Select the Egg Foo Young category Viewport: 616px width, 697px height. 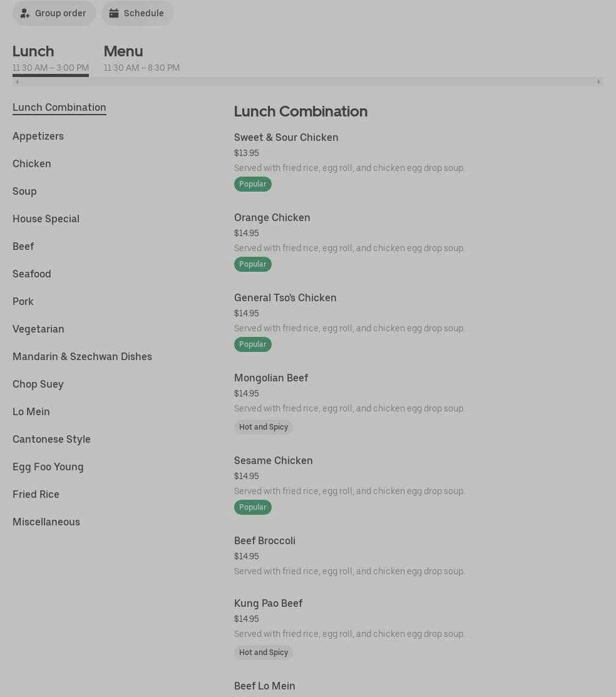(x=48, y=467)
